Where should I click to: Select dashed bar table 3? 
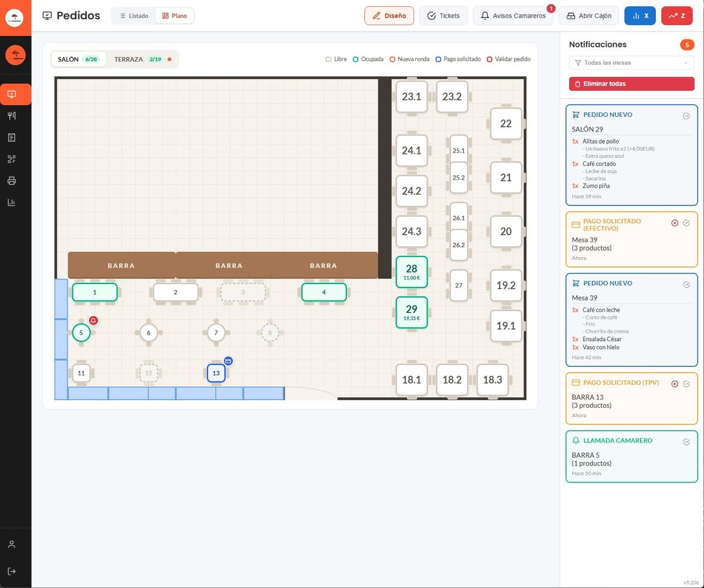(x=243, y=292)
